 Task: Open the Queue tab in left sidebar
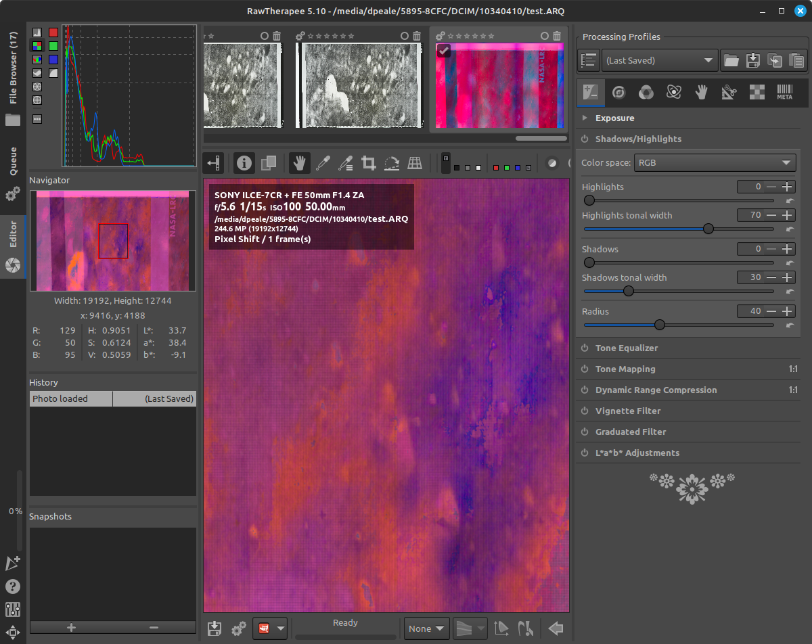pyautogui.click(x=12, y=161)
